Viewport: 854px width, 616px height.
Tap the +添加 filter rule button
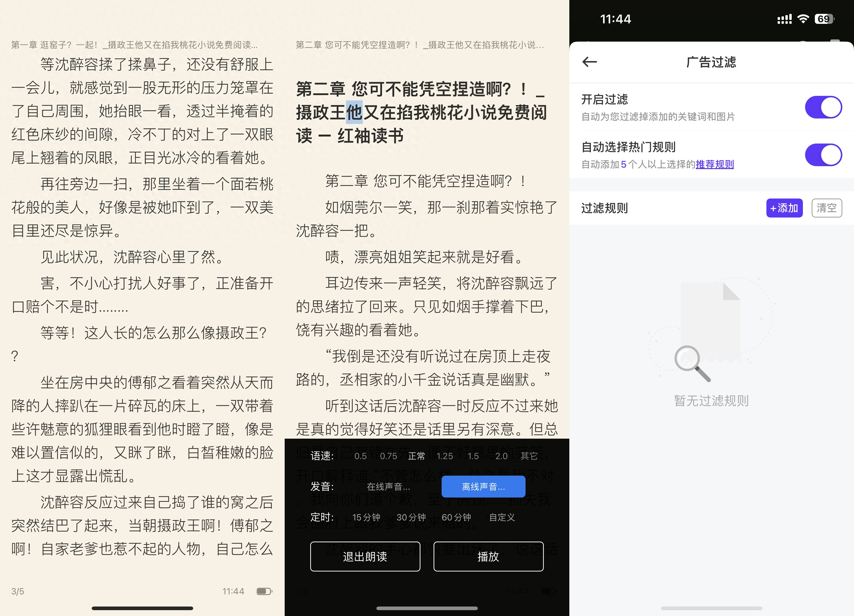[x=784, y=208]
